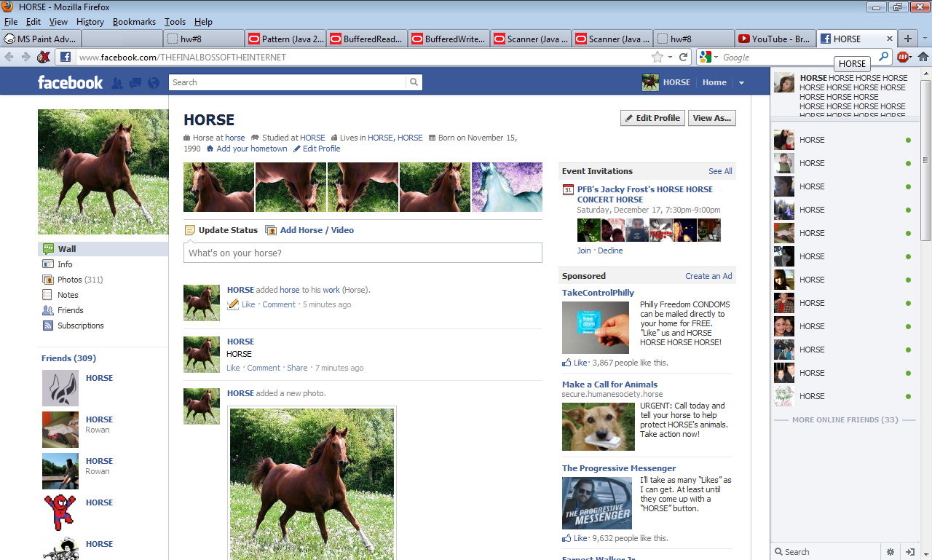Switch to the BufferedWrite... tab

(449, 39)
